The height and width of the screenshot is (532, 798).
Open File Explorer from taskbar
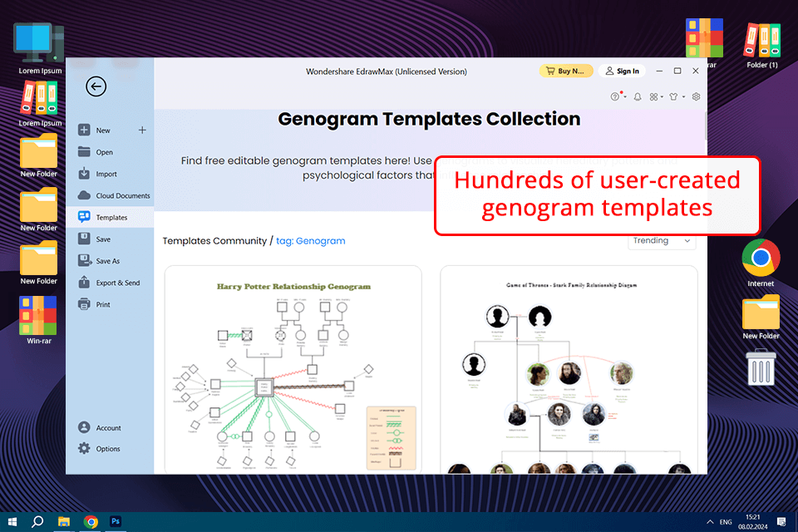click(x=64, y=522)
